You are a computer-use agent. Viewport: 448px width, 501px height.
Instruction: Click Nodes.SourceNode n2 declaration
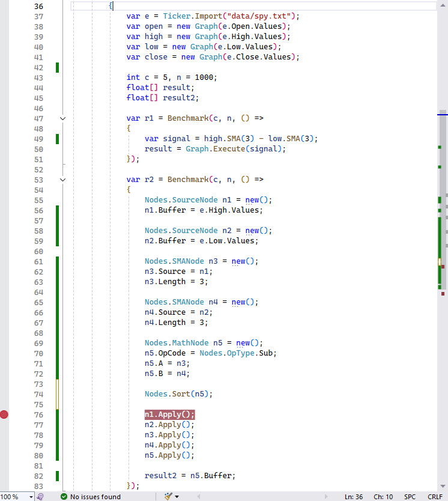(x=208, y=231)
